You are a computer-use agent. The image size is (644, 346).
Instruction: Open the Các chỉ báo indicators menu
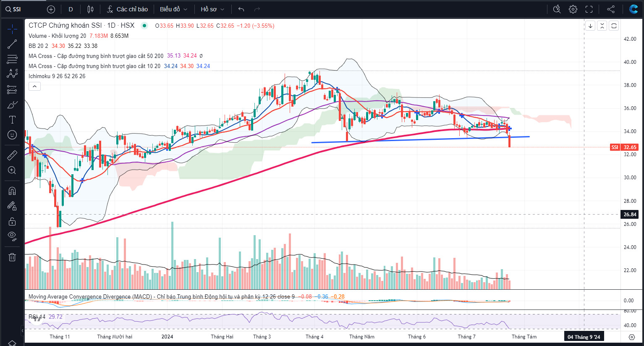tap(127, 9)
